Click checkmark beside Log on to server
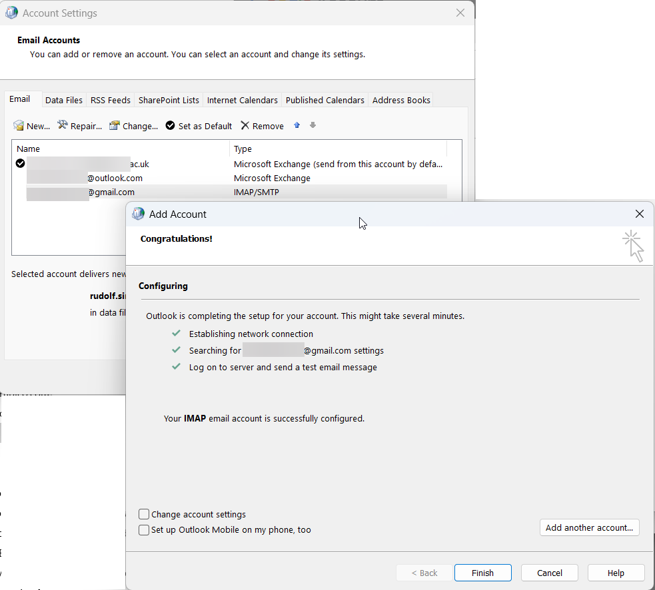 coord(176,366)
